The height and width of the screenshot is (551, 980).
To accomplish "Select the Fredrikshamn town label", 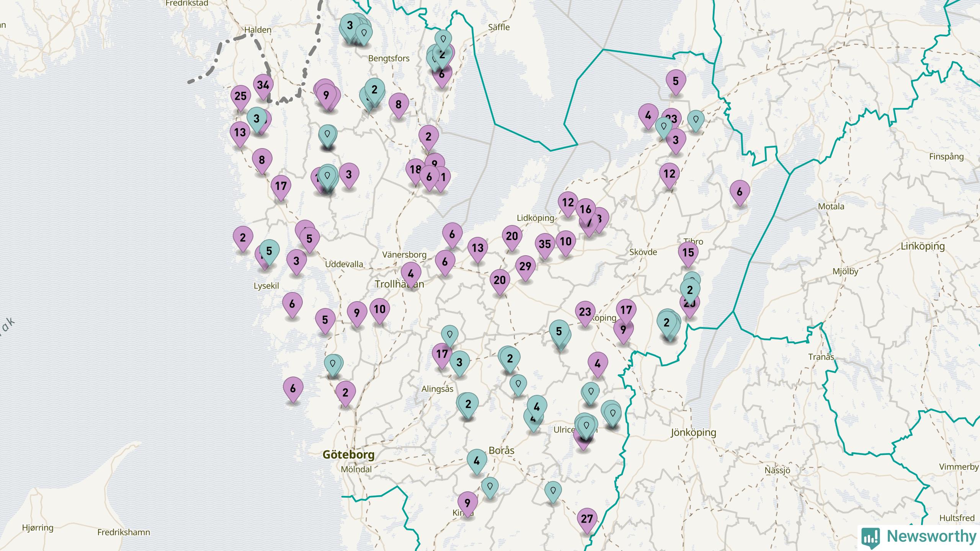I will point(124,533).
